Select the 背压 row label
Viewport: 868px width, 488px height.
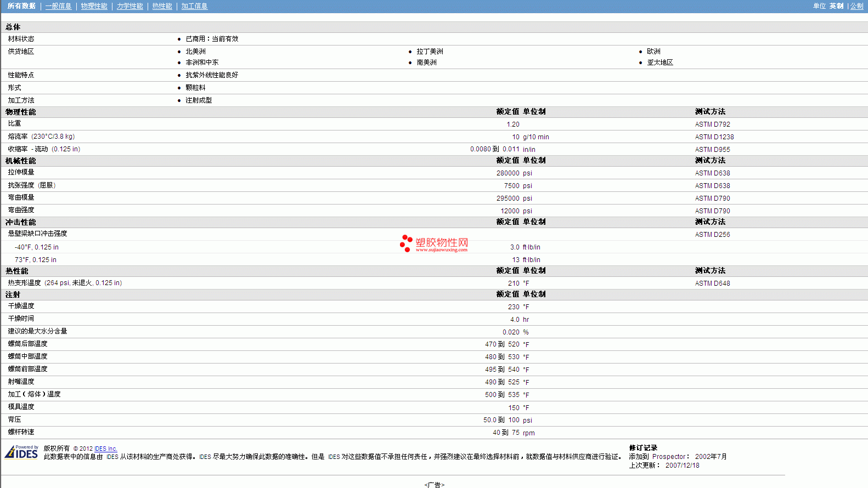(14, 419)
